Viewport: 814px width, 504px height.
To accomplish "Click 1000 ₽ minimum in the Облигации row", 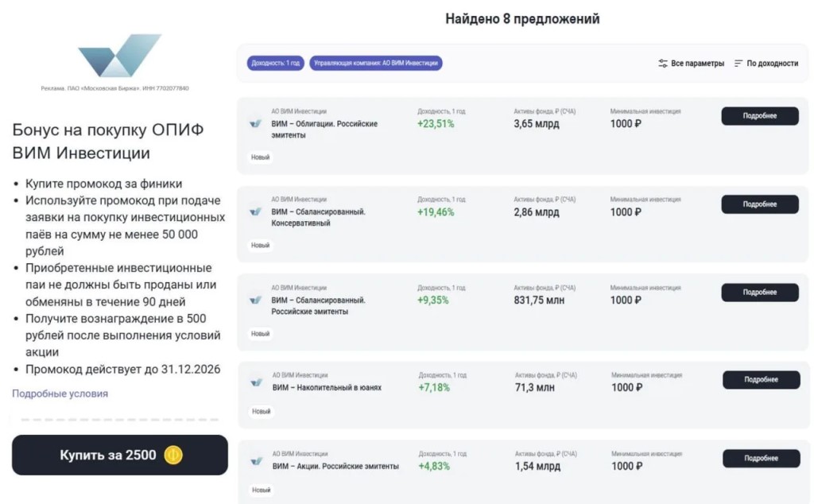I will (626, 123).
